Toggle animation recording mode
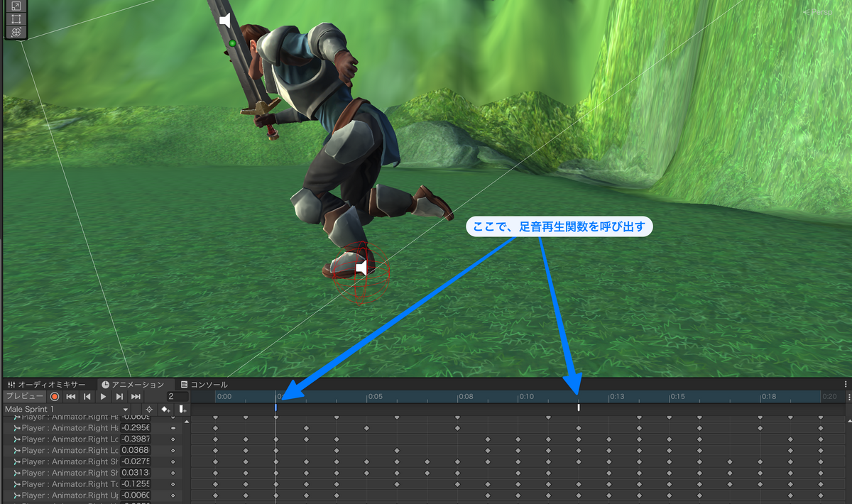 coord(55,396)
